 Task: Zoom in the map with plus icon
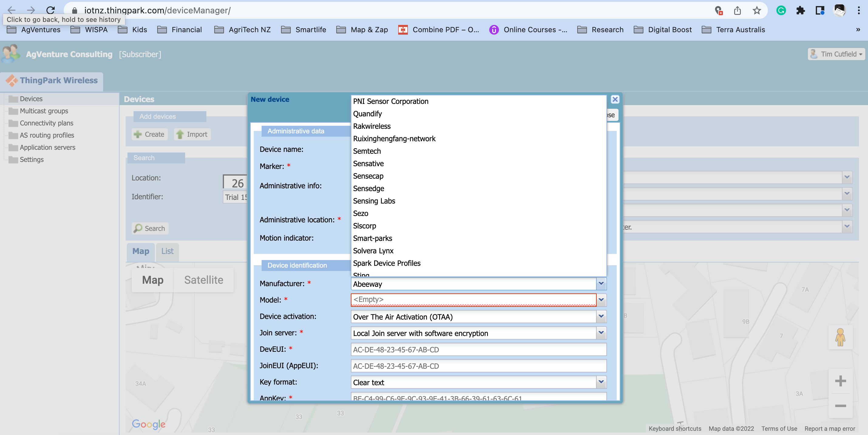click(x=840, y=381)
